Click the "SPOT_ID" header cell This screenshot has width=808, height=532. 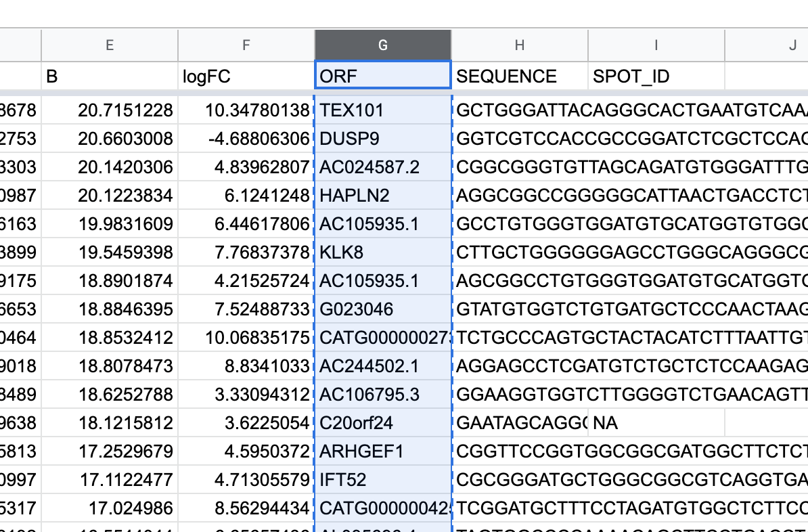click(656, 76)
